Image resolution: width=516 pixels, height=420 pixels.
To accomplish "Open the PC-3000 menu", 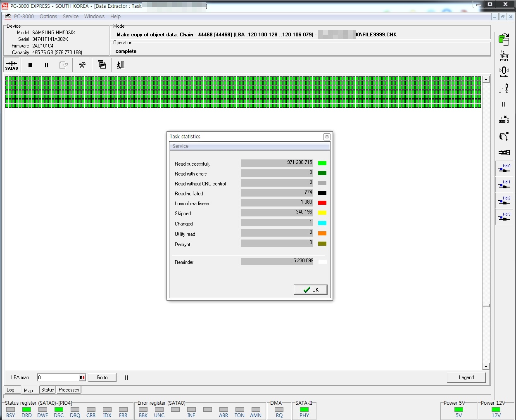I will [x=24, y=17].
